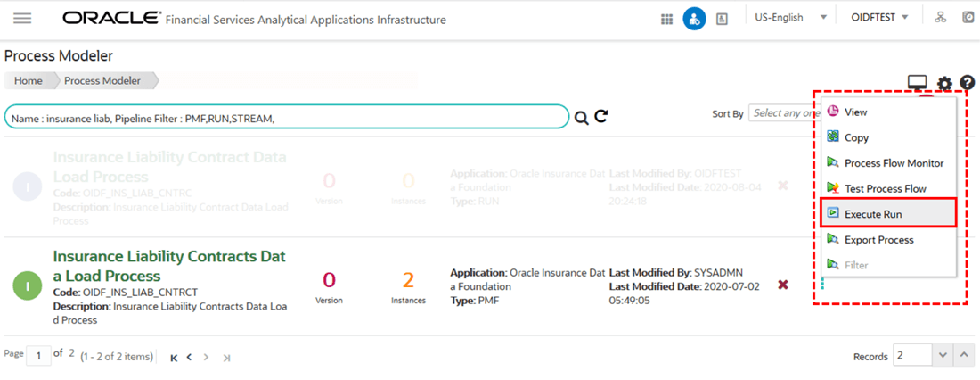Click the monitor icon above the list
Viewport: 980px width, 380px height.
pos(917,83)
